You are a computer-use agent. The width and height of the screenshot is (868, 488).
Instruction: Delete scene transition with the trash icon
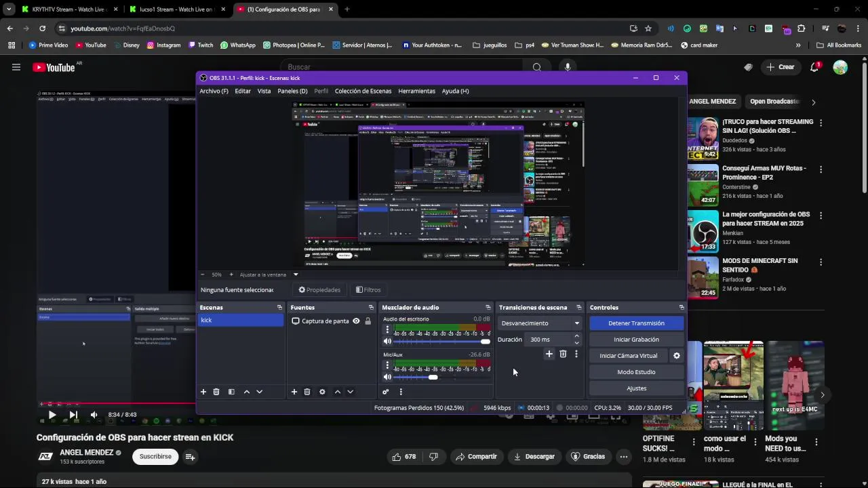(563, 354)
